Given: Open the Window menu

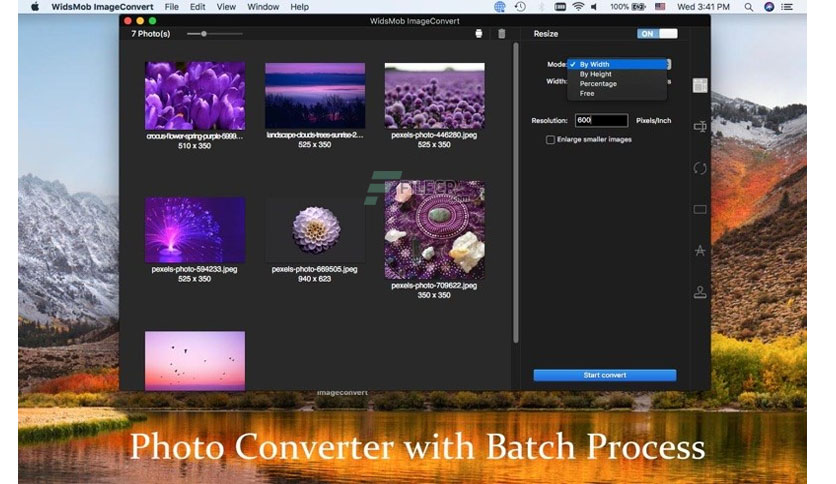Looking at the screenshot, I should [263, 7].
